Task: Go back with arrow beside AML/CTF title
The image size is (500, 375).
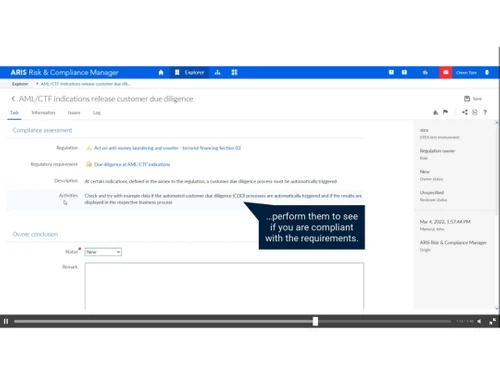Action: 13,99
